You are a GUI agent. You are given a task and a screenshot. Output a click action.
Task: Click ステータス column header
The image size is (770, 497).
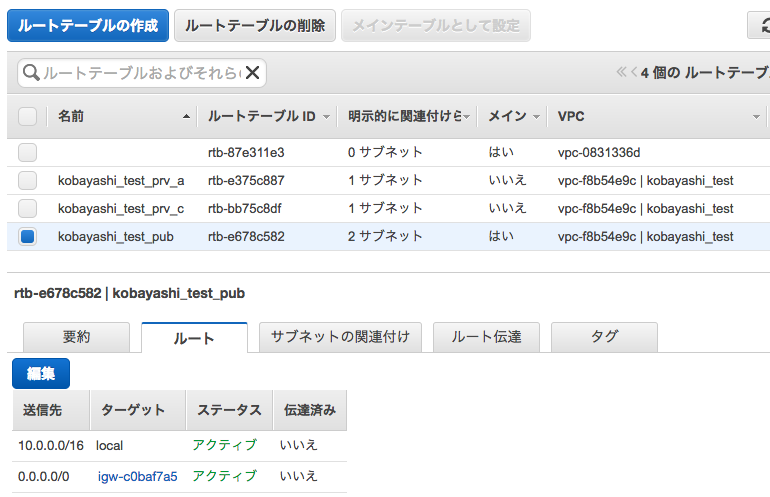[229, 410]
